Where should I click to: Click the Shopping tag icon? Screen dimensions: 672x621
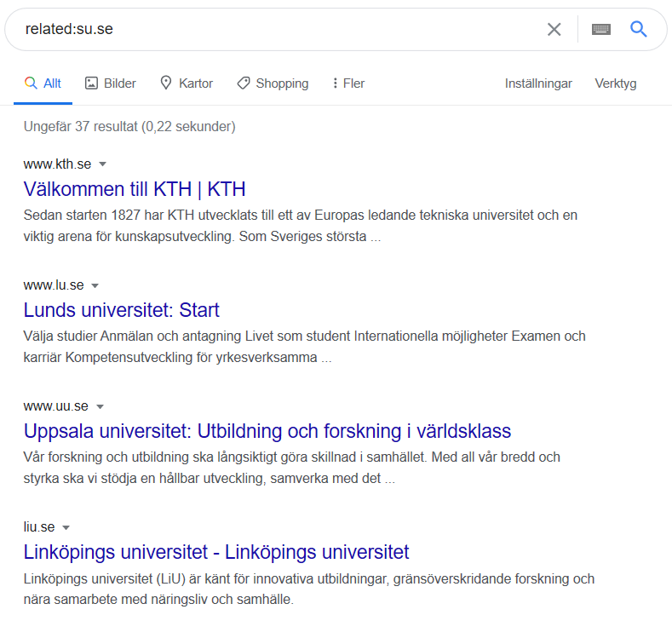pyautogui.click(x=244, y=83)
